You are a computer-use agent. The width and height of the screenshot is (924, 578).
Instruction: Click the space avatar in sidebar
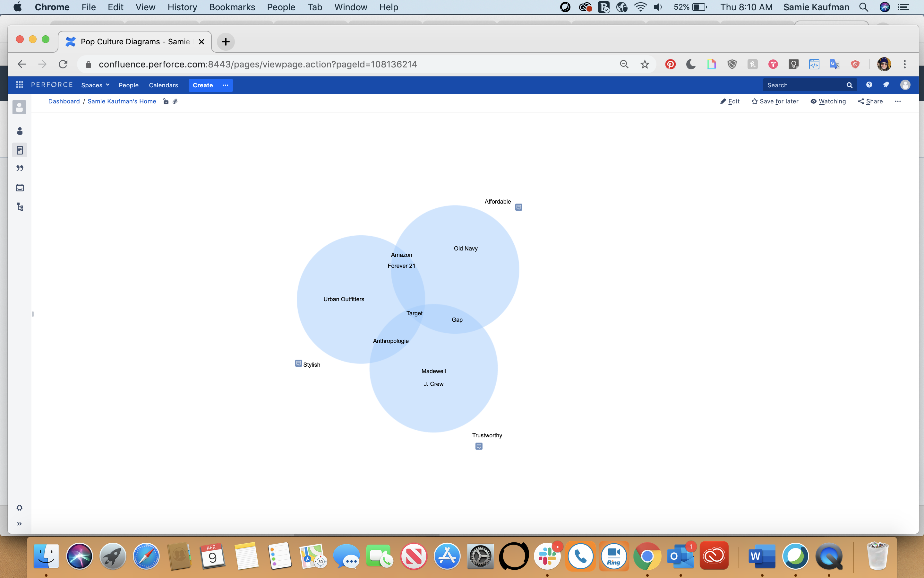(x=20, y=107)
